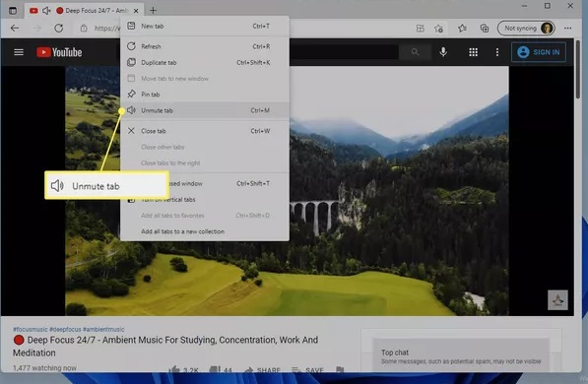Image resolution: width=588 pixels, height=384 pixels.
Task: Click the '1,477 watching now' text
Action: (x=44, y=368)
